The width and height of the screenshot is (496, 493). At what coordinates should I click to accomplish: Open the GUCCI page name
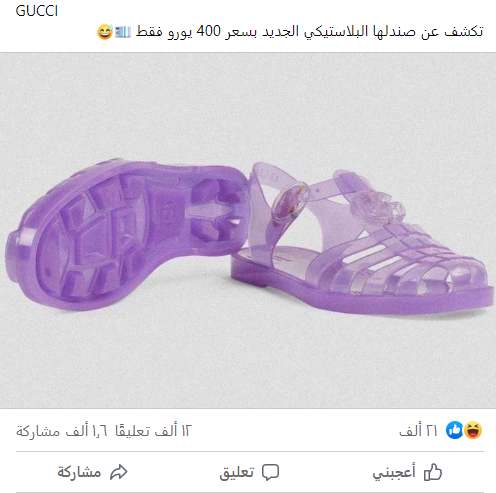37,11
